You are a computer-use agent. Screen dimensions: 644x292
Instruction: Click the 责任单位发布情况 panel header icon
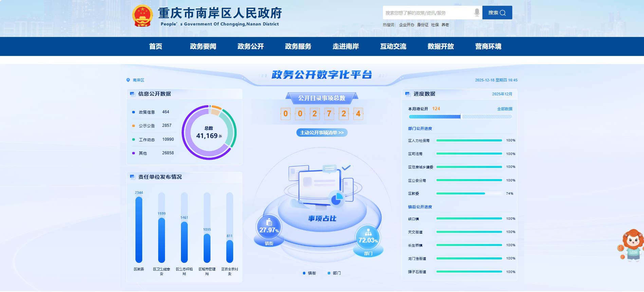132,177
